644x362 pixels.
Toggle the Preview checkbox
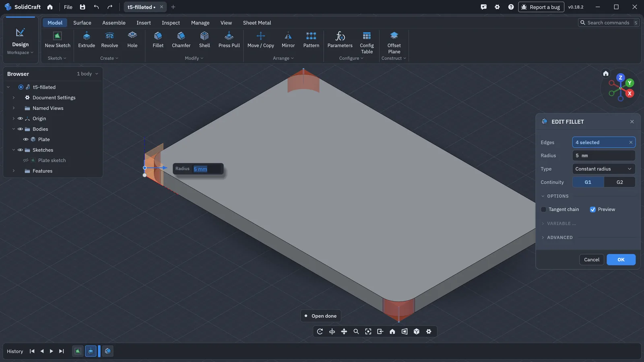[593, 210]
